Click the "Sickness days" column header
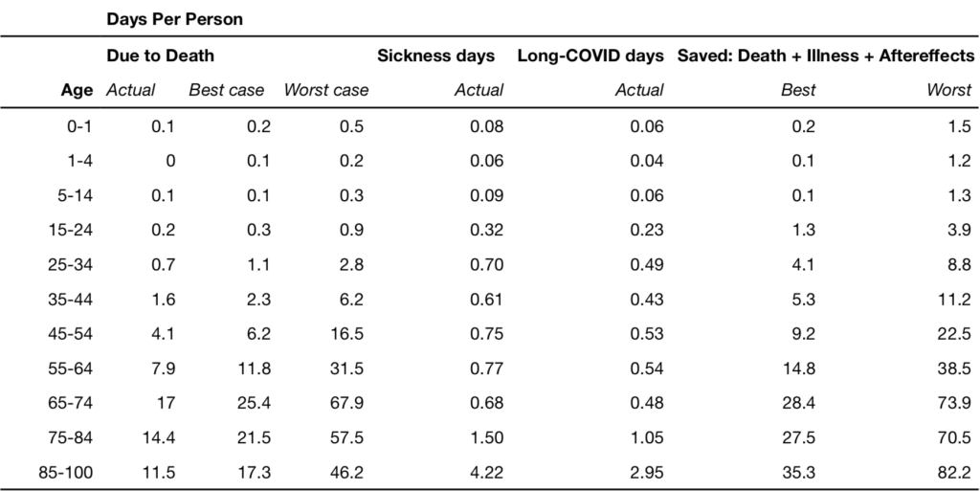Image resolution: width=980 pixels, height=491 pixels. [435, 56]
